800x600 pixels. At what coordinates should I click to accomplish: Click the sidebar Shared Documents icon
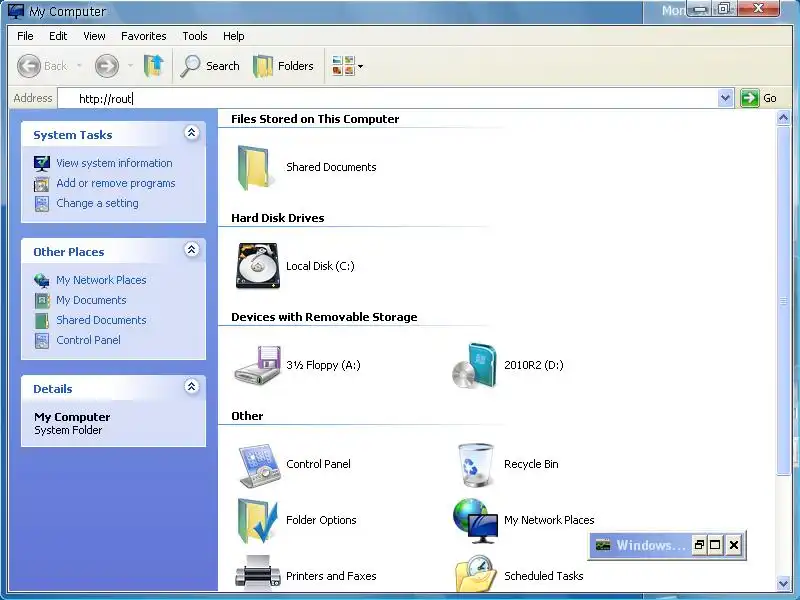42,320
